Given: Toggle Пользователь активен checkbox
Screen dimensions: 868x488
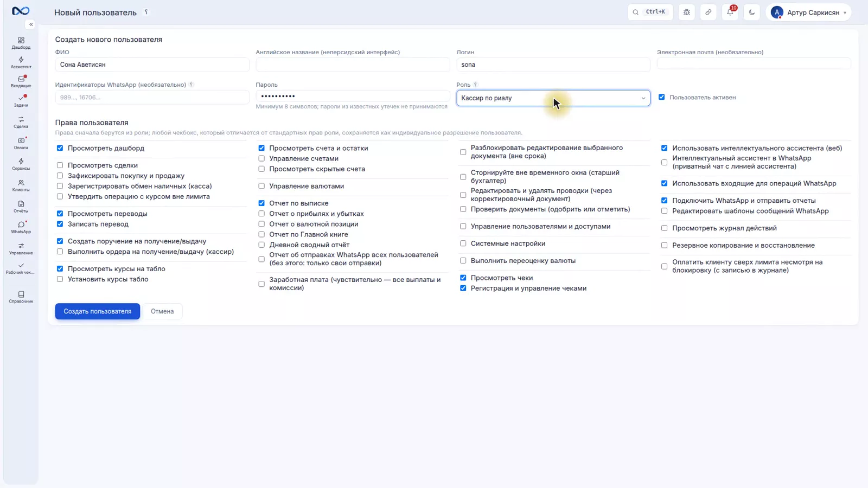Looking at the screenshot, I should [661, 97].
